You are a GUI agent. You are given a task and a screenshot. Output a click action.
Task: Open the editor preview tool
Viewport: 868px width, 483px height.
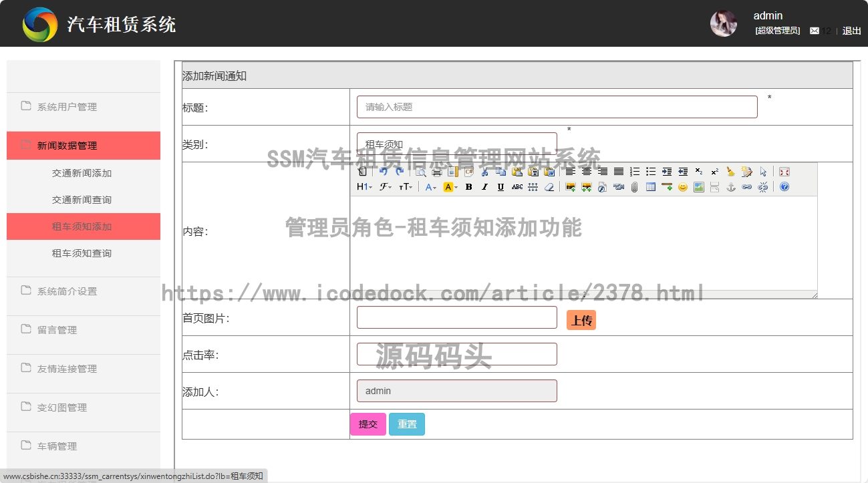(x=421, y=172)
